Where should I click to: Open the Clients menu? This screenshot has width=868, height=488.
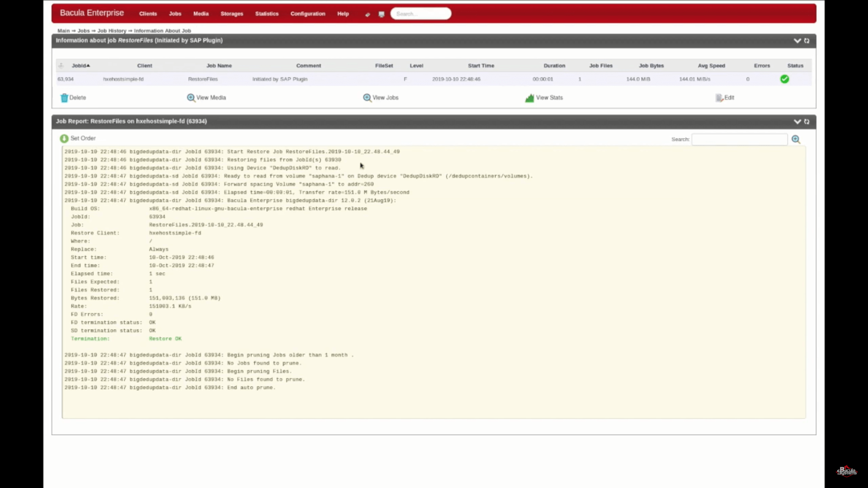click(148, 14)
